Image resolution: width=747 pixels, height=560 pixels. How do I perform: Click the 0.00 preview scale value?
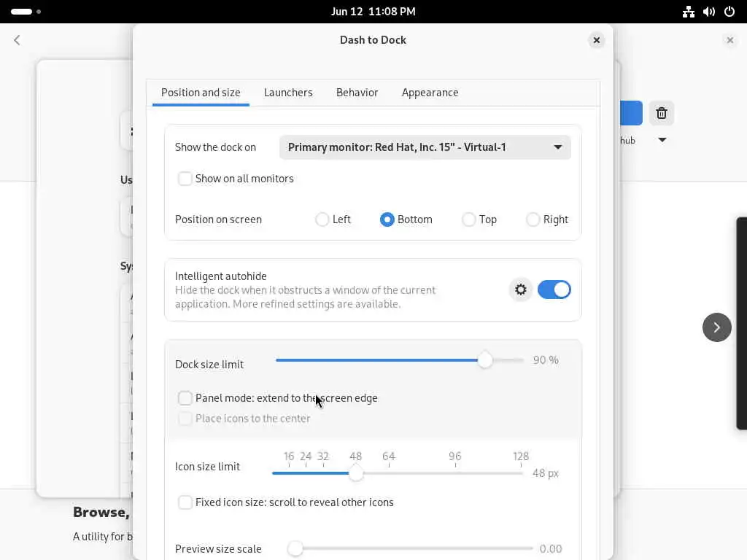coord(551,549)
